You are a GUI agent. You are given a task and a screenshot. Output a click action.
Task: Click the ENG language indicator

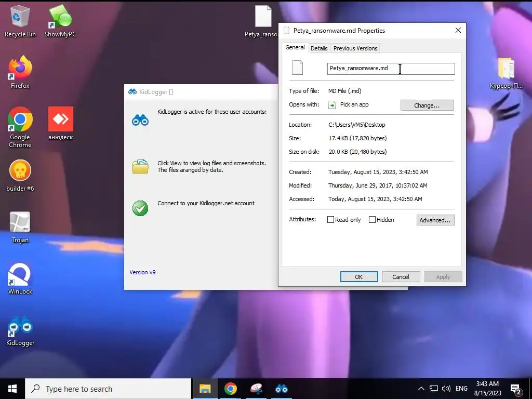click(x=461, y=389)
